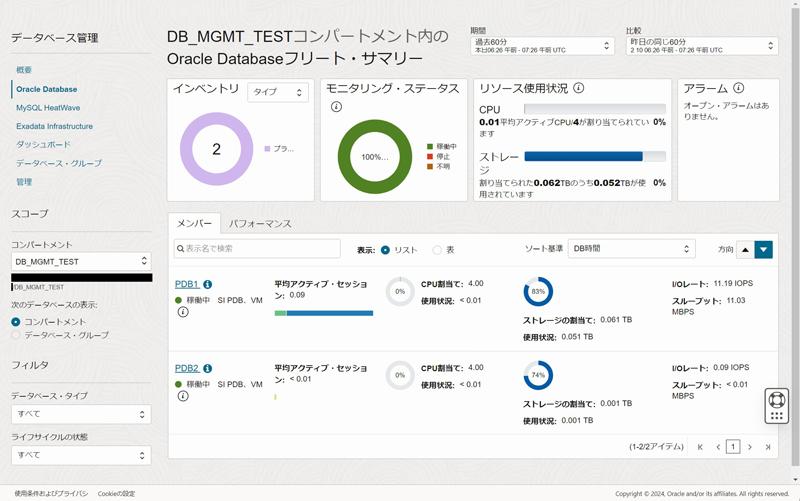The image size is (800, 501).
Task: Focus the 表示名で検索 search field
Action: [x=257, y=249]
